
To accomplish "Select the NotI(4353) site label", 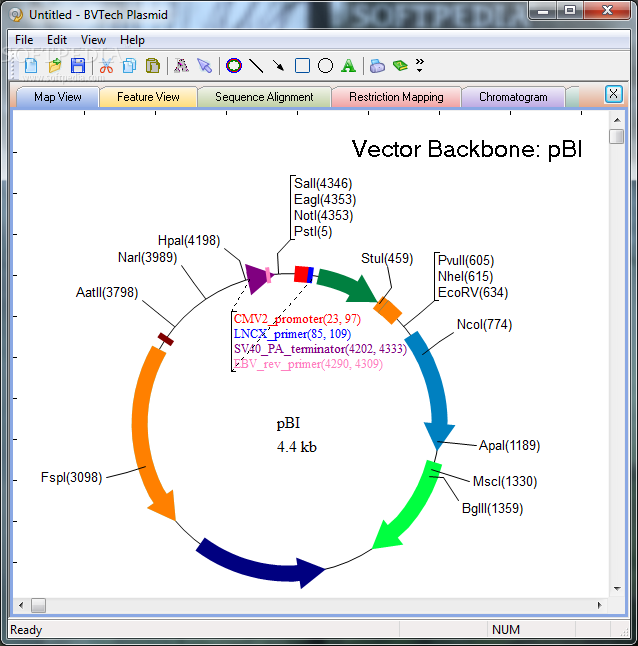I will coord(323,215).
